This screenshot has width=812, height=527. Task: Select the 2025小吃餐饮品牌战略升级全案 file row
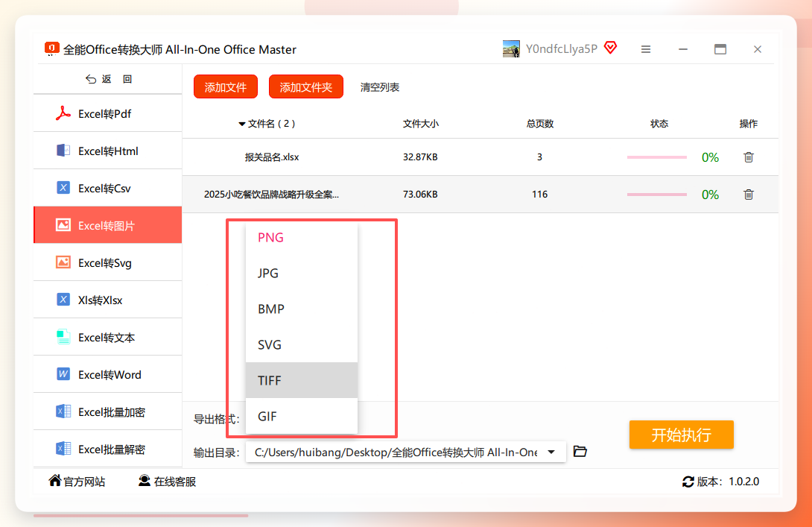[x=480, y=195]
